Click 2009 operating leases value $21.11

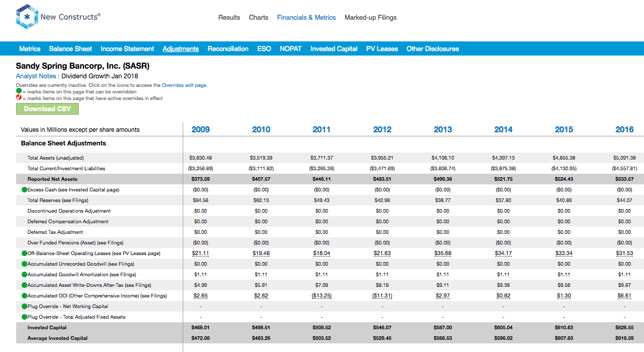pos(200,254)
